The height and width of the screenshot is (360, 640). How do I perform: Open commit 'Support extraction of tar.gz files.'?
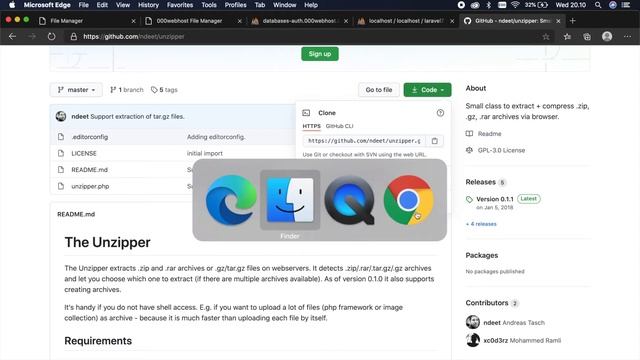click(137, 116)
